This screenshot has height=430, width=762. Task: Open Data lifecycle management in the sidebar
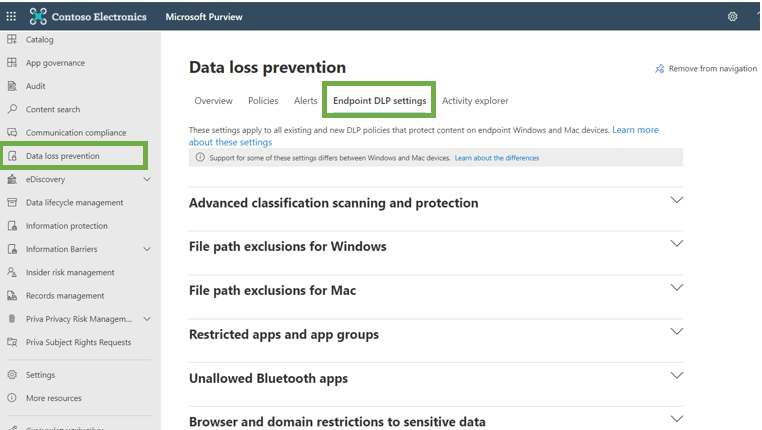(75, 202)
